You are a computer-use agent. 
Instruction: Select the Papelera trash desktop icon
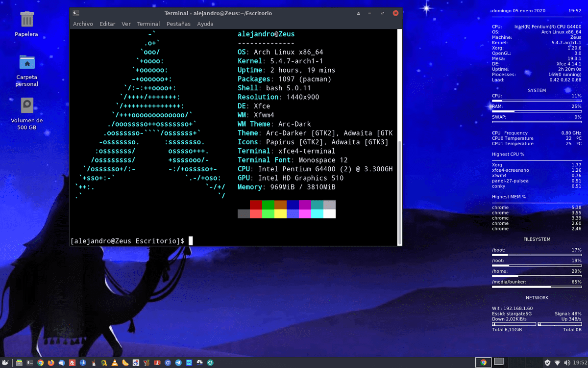26,24
